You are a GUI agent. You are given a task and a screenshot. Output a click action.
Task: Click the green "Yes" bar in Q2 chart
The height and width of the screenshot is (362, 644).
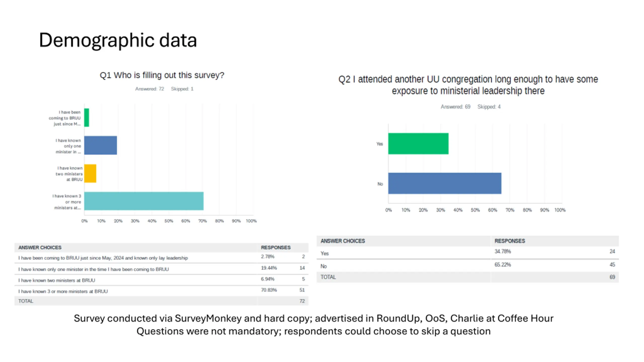[418, 144]
